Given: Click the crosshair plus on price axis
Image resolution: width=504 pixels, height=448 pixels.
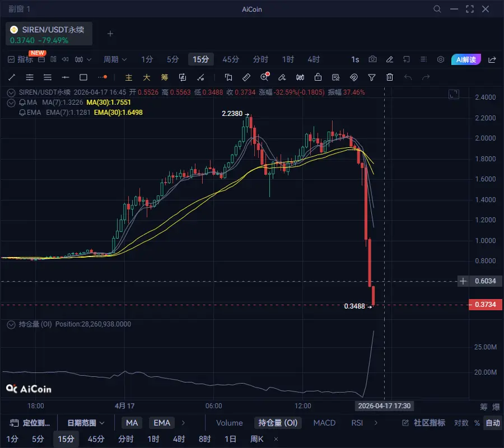Looking at the screenshot, I should [x=463, y=281].
